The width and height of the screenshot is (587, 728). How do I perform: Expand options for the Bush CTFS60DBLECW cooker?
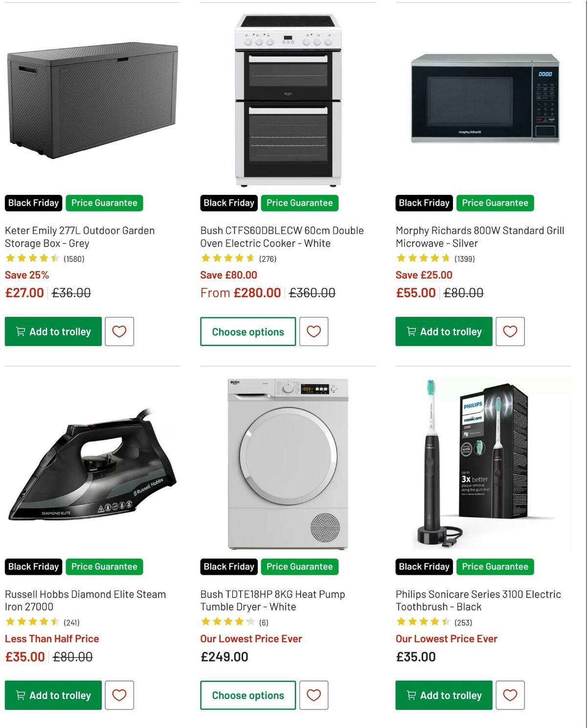point(248,331)
